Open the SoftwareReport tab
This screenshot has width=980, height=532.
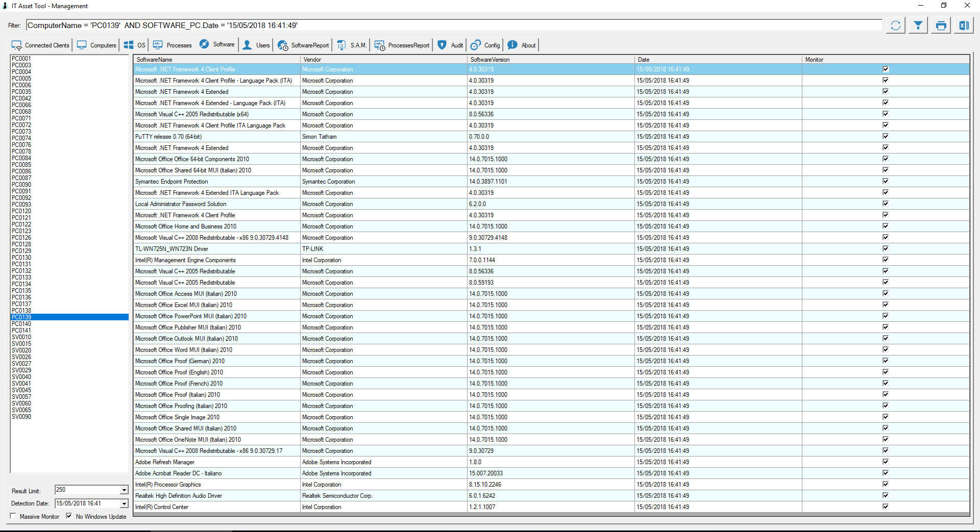[303, 45]
